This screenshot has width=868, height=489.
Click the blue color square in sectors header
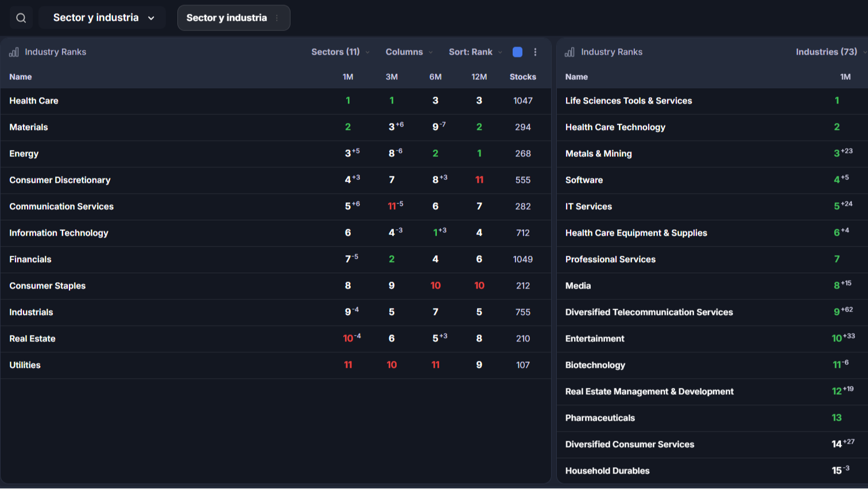(x=517, y=52)
